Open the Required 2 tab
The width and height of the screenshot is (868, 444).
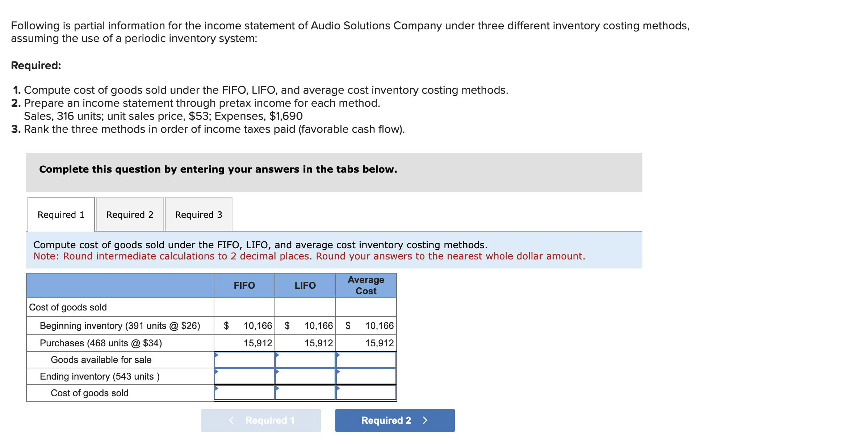(130, 215)
